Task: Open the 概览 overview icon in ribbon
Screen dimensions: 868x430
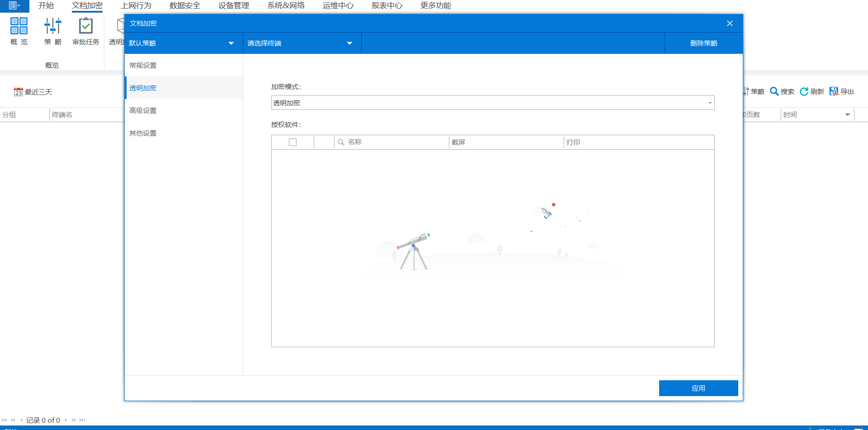Action: (19, 26)
